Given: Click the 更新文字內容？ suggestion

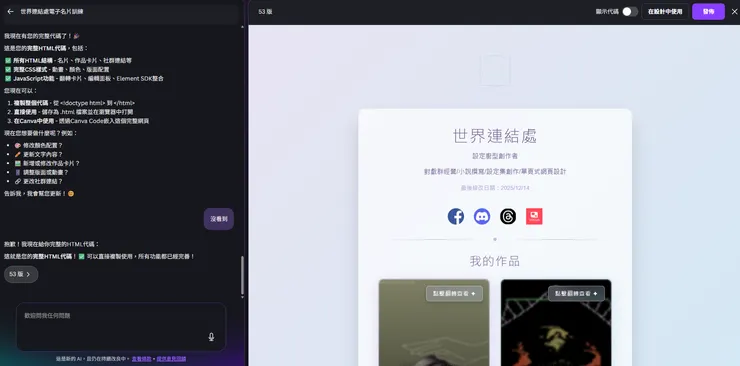Looking at the screenshot, I should (x=39, y=154).
